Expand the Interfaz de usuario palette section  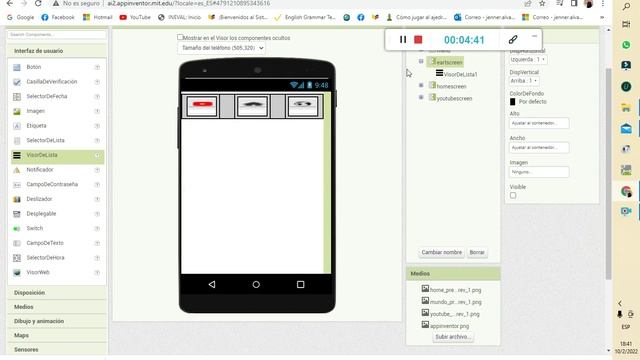[x=57, y=51]
